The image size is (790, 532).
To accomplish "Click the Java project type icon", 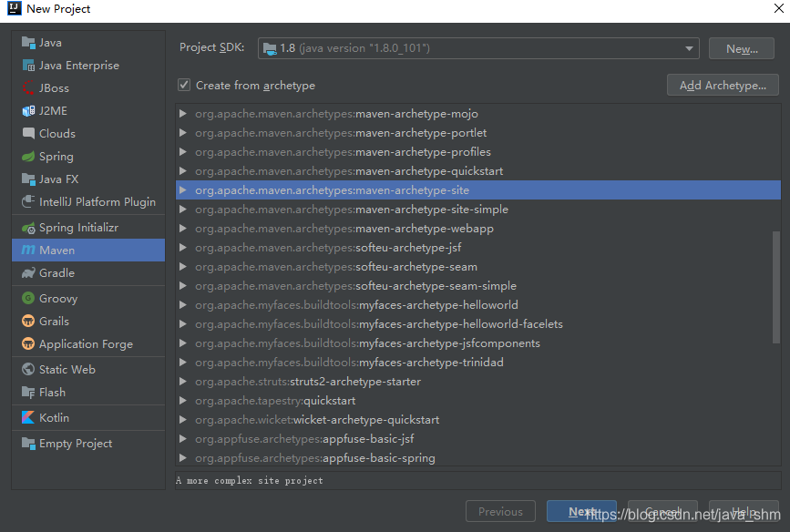I will click(28, 42).
